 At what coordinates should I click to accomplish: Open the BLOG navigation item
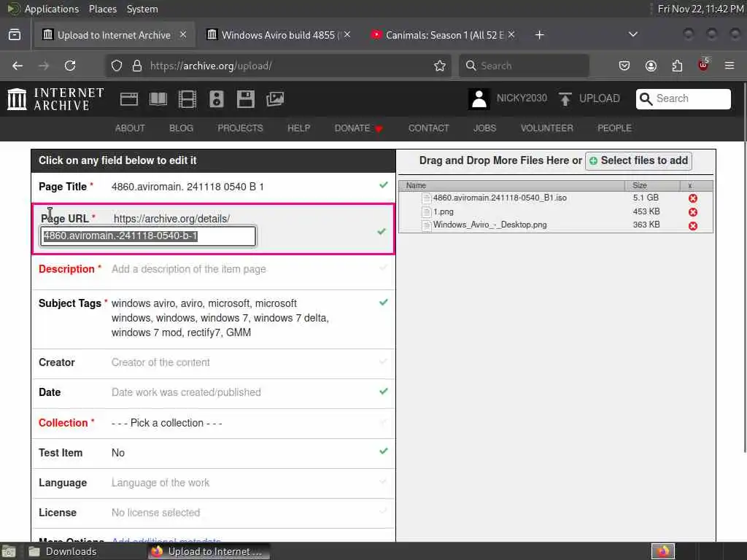181,128
